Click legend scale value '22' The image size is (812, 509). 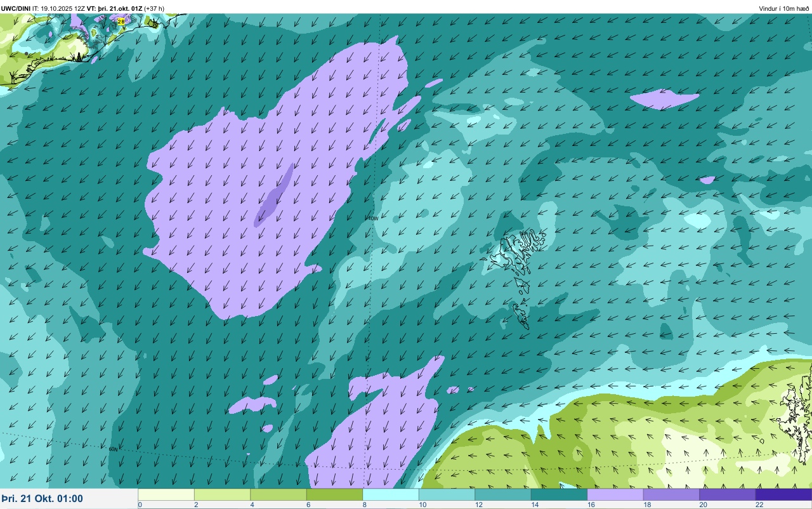[x=759, y=505]
